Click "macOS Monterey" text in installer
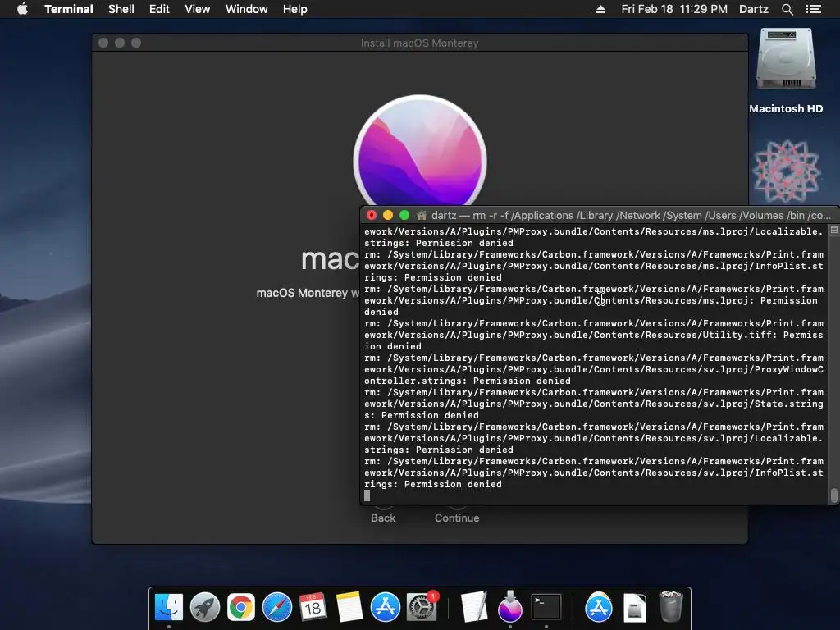 click(x=302, y=293)
